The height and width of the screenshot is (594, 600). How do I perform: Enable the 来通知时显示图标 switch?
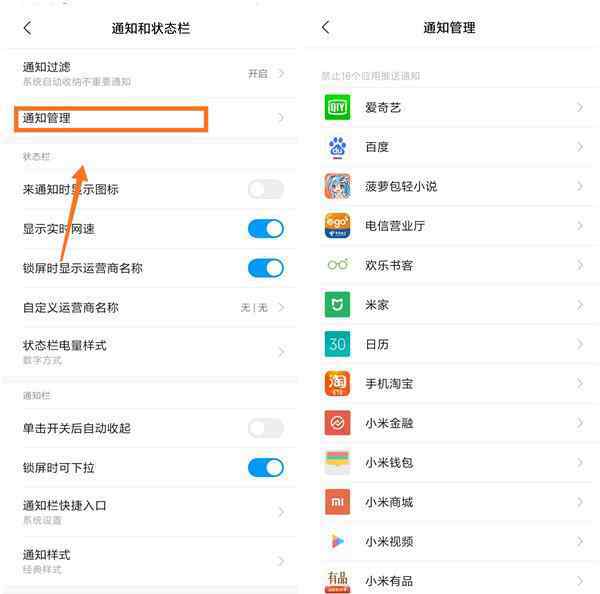pos(266,189)
